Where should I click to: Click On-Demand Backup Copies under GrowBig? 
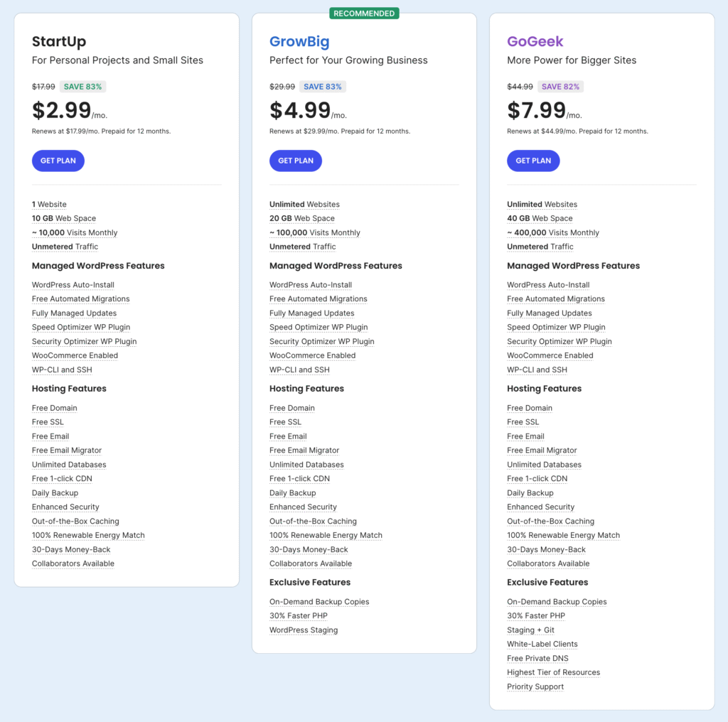click(x=319, y=601)
